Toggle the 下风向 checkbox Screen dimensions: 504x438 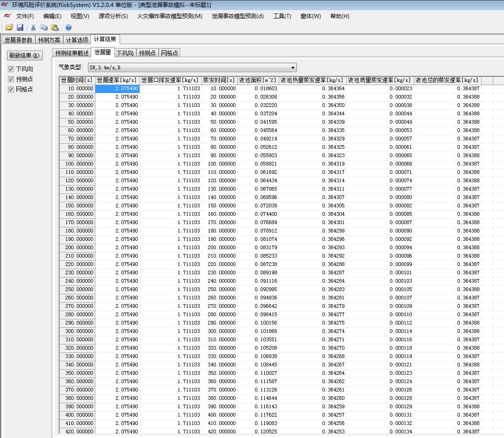(11, 69)
